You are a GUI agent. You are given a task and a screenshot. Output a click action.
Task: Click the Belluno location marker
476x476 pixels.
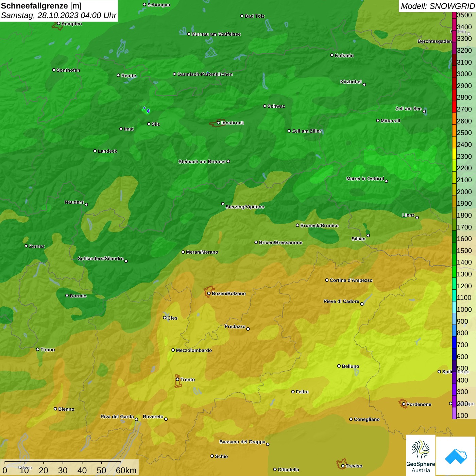click(x=339, y=366)
